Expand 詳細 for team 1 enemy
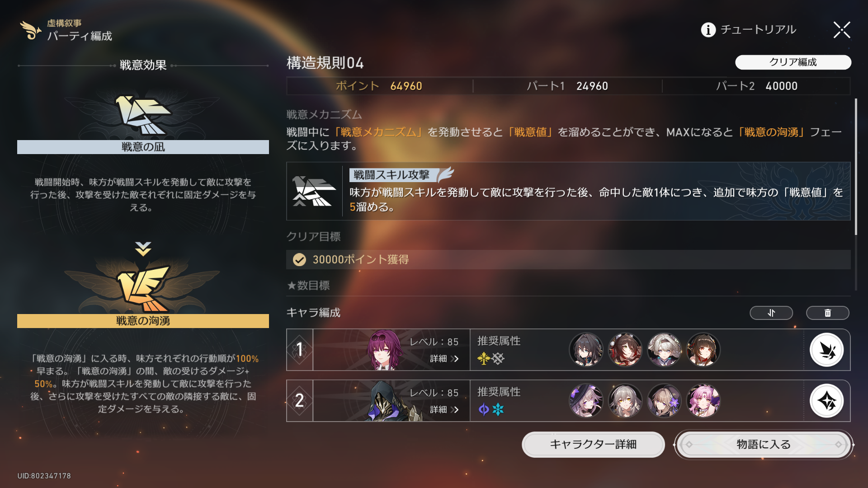This screenshot has height=488, width=868. [x=444, y=358]
